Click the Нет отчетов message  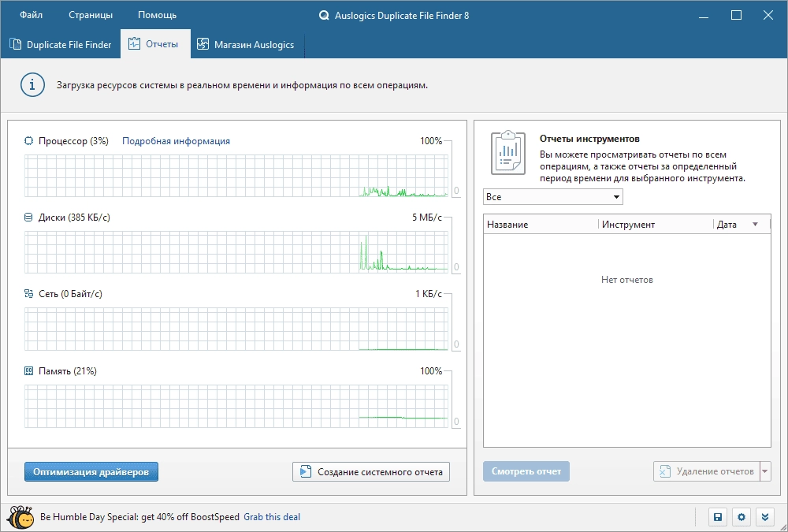[627, 280]
